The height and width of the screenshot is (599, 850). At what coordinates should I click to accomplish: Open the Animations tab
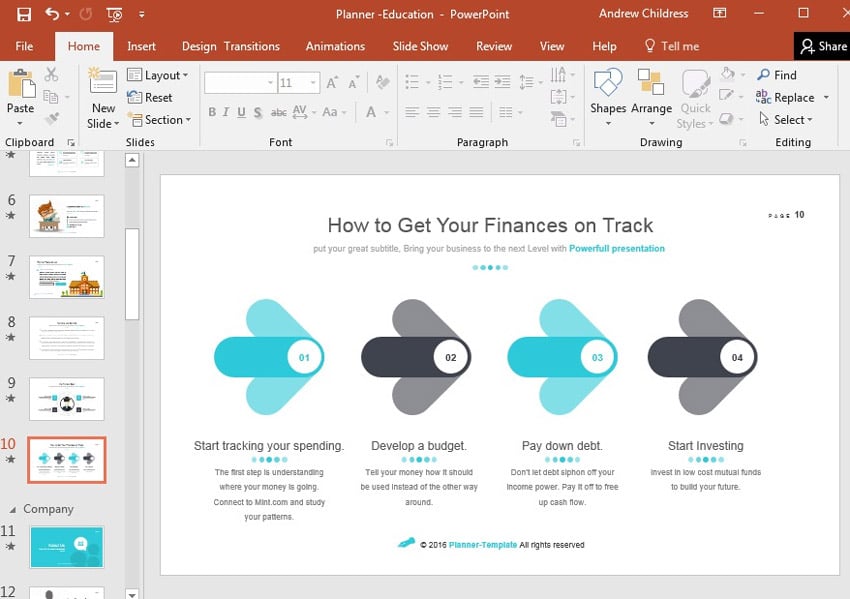tap(335, 46)
